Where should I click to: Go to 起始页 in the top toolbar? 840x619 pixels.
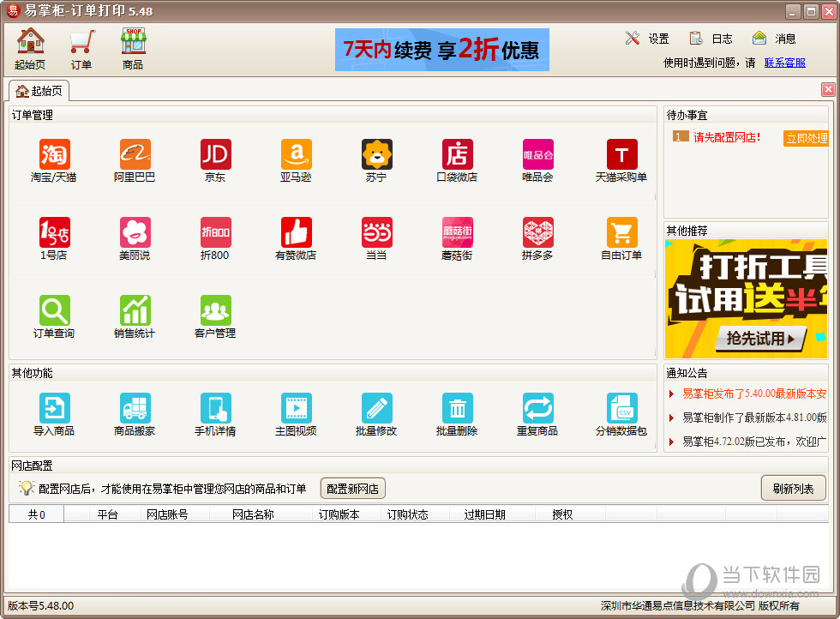click(30, 49)
